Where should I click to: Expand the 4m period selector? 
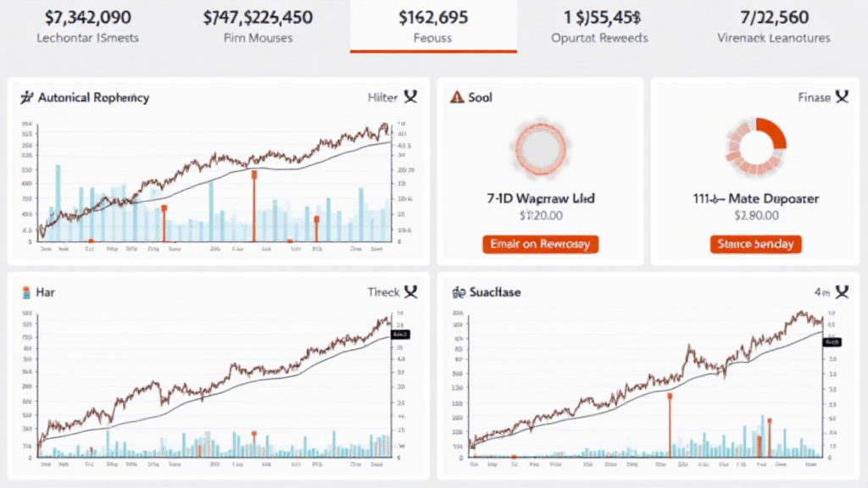821,291
